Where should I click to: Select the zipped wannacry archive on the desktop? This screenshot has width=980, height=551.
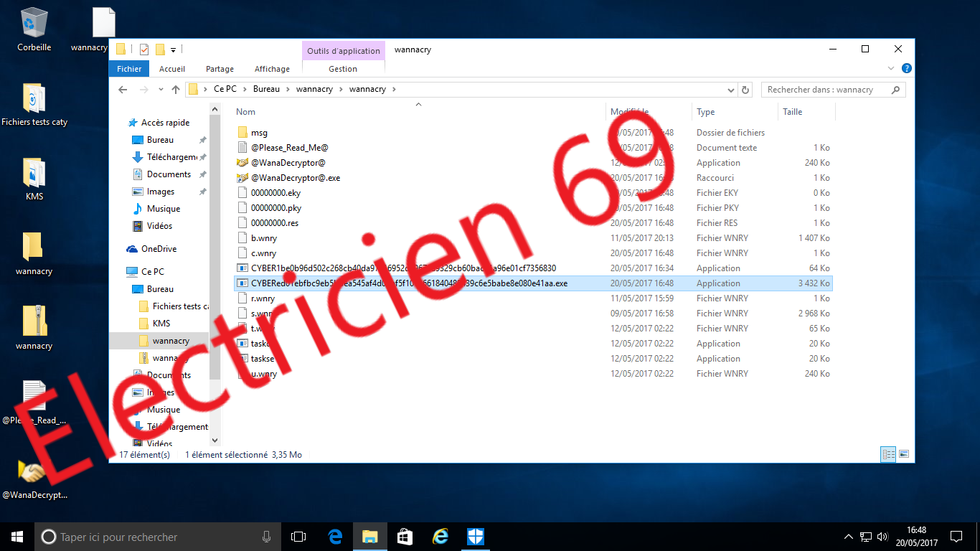[34, 328]
